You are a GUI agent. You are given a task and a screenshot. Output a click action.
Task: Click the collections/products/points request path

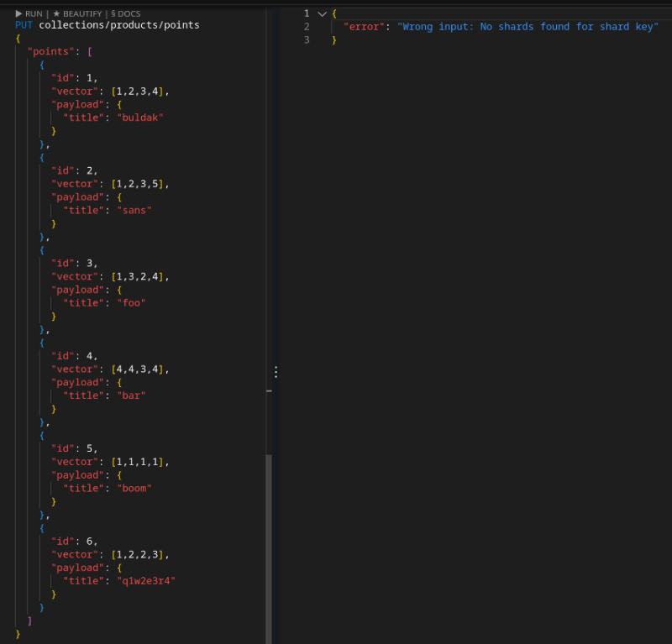[118, 25]
